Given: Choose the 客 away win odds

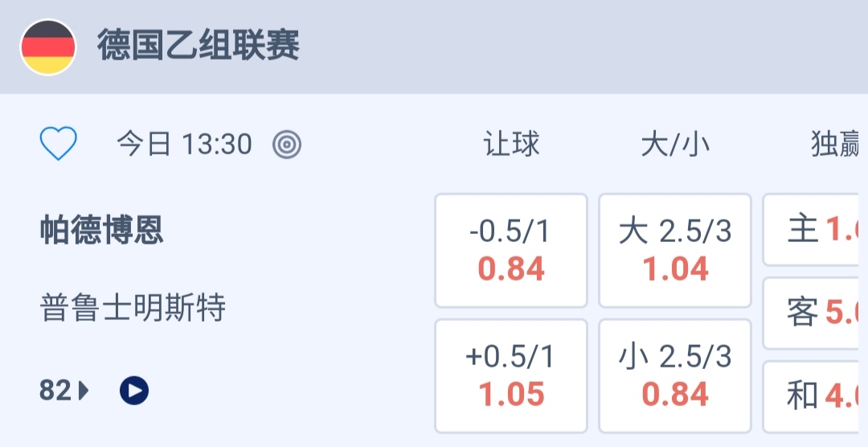Looking at the screenshot, I should point(815,313).
